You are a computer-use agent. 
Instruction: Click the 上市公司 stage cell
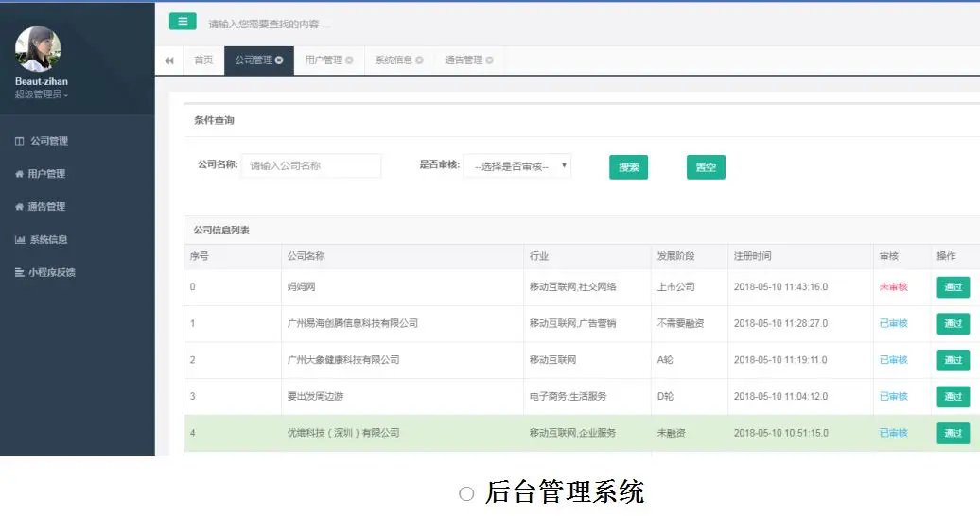[675, 287]
